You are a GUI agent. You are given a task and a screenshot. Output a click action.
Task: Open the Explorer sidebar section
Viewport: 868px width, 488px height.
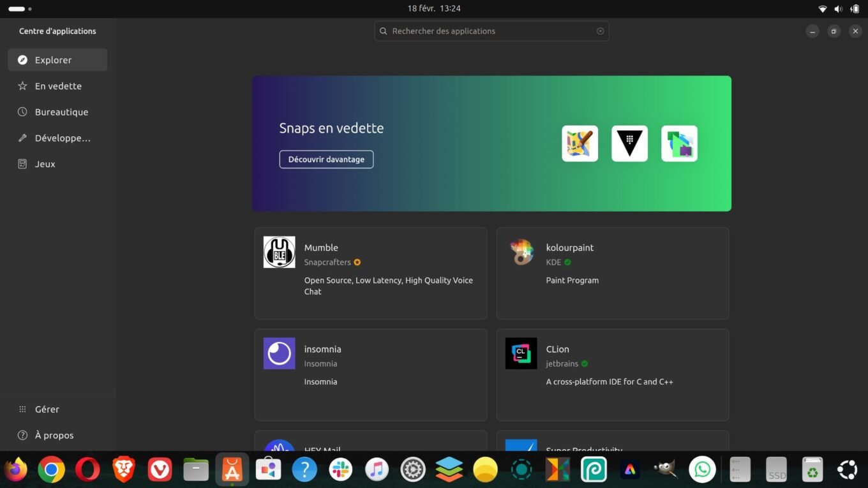click(x=57, y=60)
